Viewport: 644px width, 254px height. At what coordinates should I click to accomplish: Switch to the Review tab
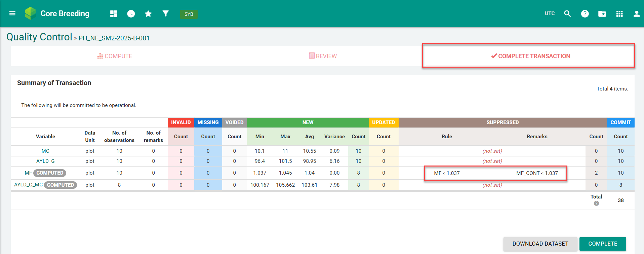[323, 56]
